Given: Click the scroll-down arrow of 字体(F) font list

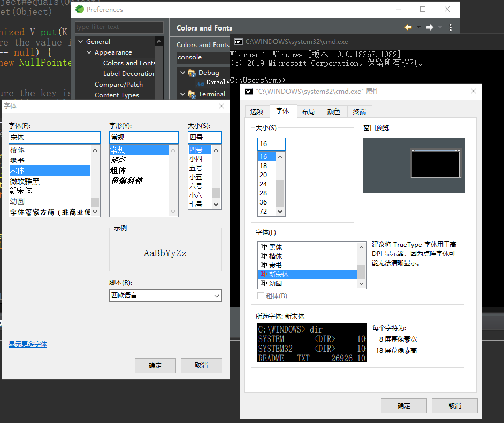Looking at the screenshot, I should click(x=95, y=213).
